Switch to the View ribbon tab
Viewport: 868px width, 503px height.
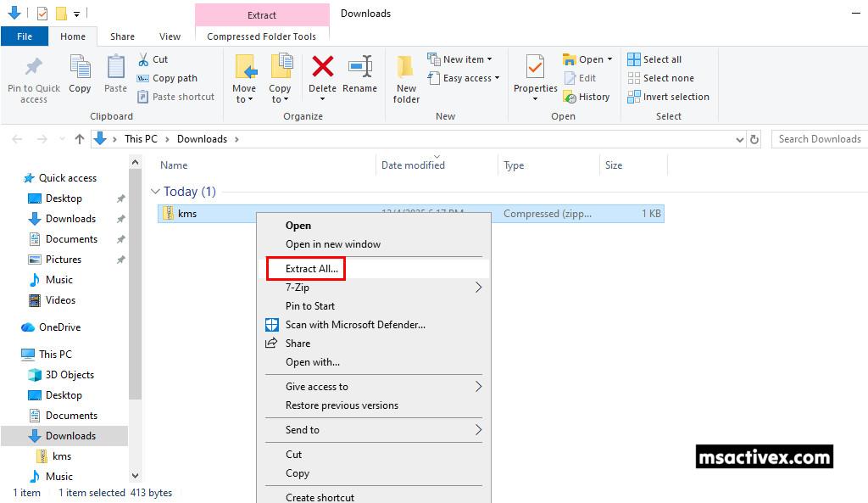point(170,36)
